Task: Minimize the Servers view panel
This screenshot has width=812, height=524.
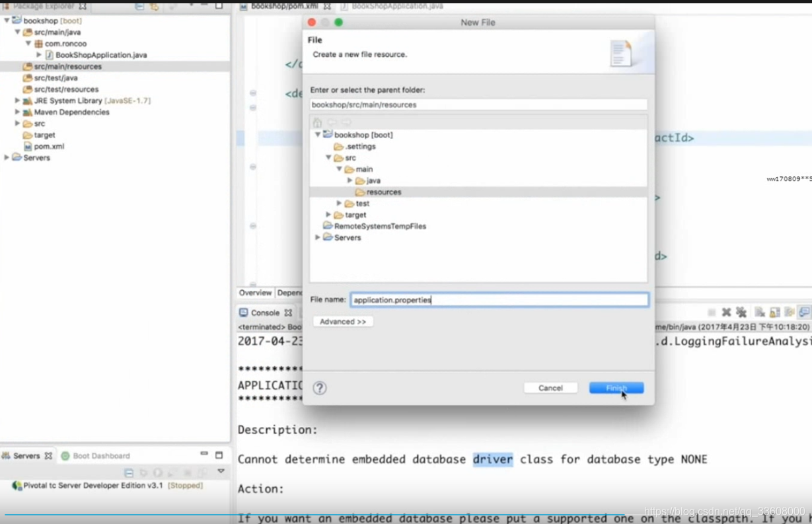Action: click(x=204, y=454)
